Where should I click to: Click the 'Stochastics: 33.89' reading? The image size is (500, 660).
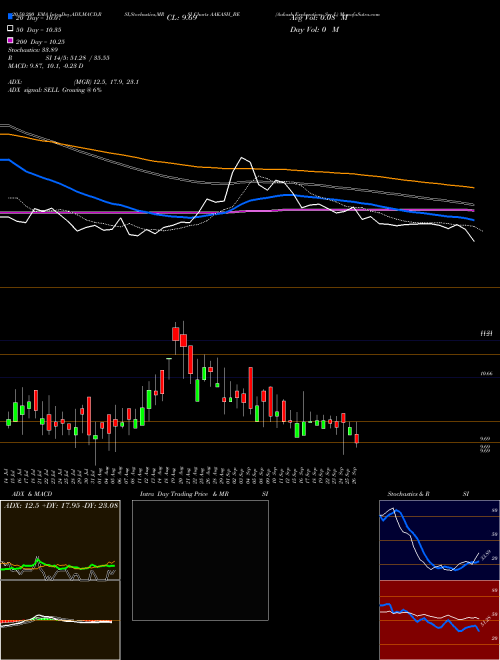[33, 50]
